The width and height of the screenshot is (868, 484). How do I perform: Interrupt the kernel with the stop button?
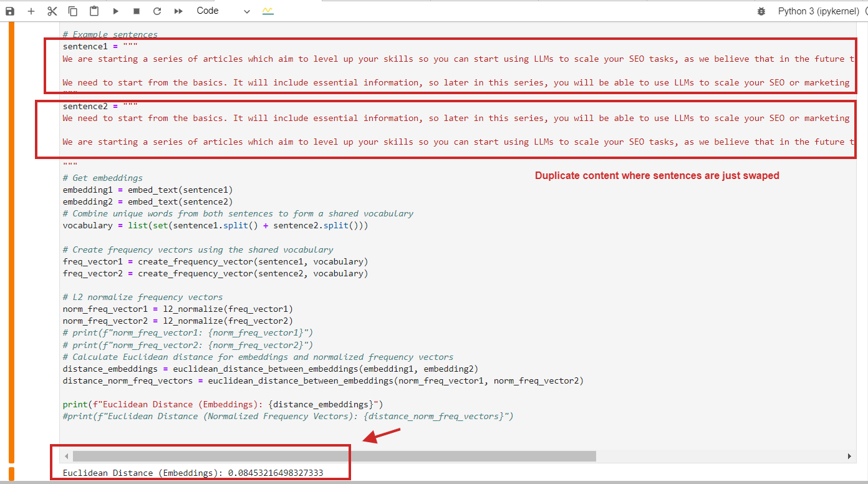[x=137, y=11]
